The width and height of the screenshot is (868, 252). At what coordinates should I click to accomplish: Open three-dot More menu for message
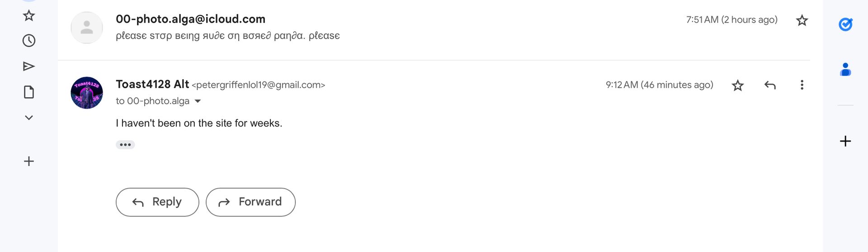coord(802,85)
